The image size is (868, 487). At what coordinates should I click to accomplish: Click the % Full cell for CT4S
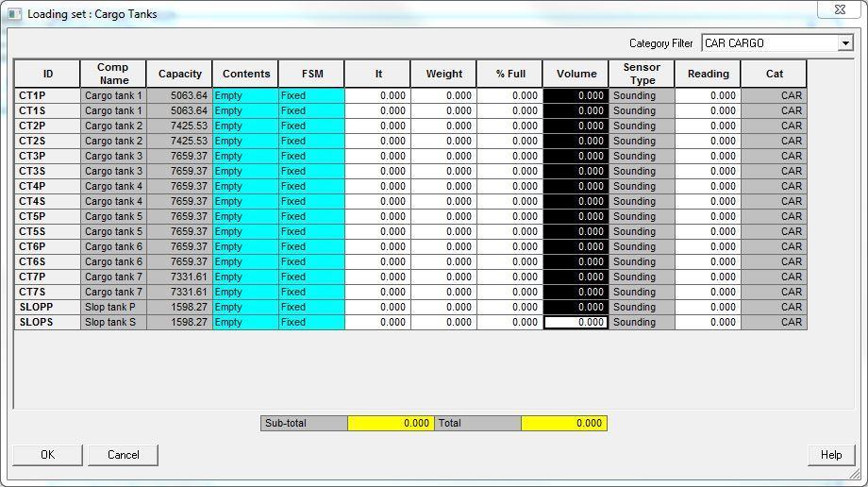[509, 201]
